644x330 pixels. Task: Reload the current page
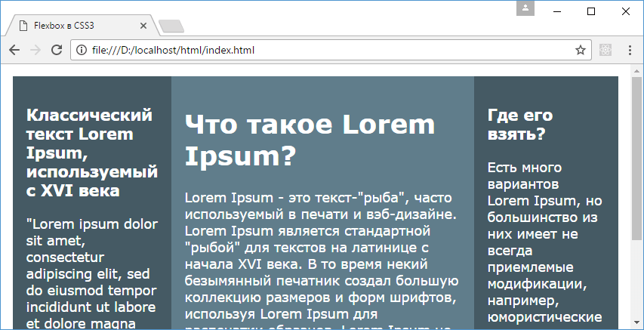click(56, 51)
